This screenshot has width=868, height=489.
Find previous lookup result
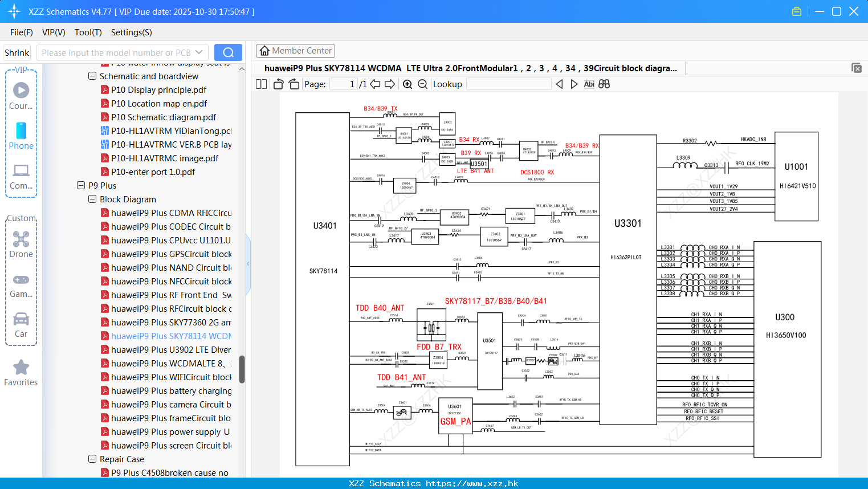click(559, 84)
